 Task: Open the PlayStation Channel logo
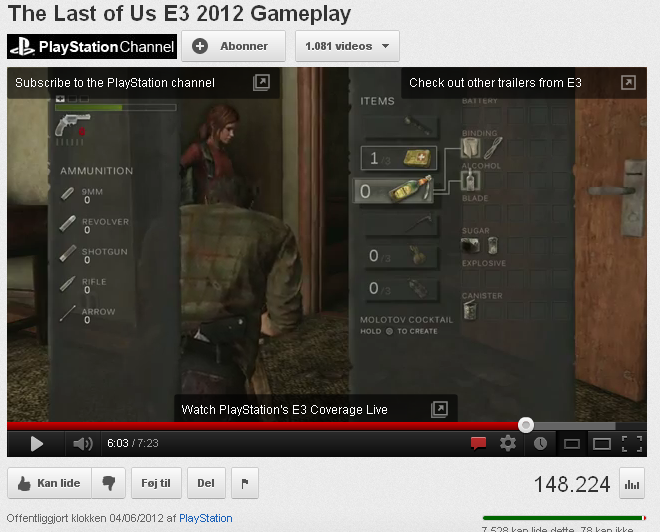92,46
